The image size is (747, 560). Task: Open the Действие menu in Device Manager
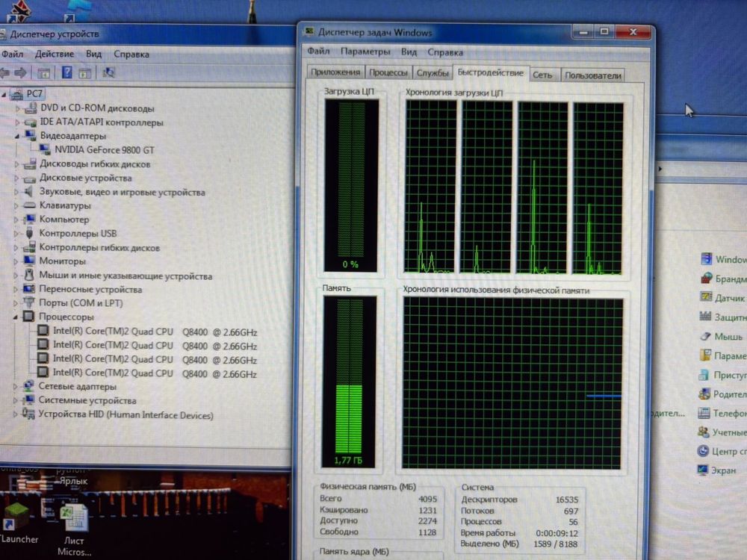point(55,54)
